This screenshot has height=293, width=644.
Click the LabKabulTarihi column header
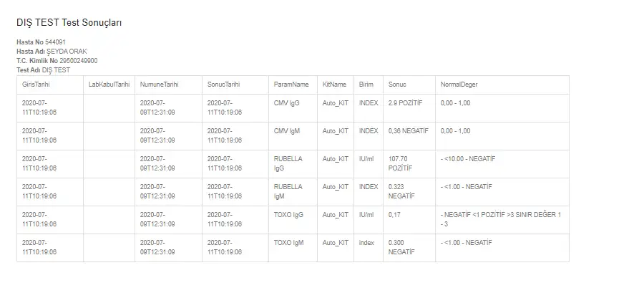109,85
